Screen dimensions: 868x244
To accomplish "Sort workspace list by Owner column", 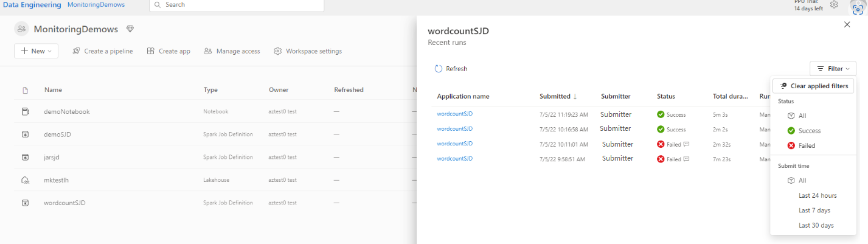I will (x=279, y=90).
